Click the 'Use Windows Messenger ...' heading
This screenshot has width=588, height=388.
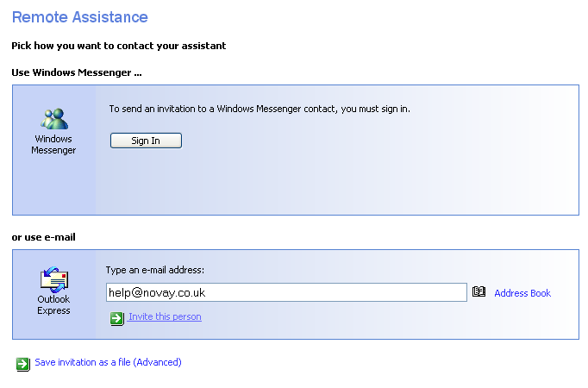point(77,72)
